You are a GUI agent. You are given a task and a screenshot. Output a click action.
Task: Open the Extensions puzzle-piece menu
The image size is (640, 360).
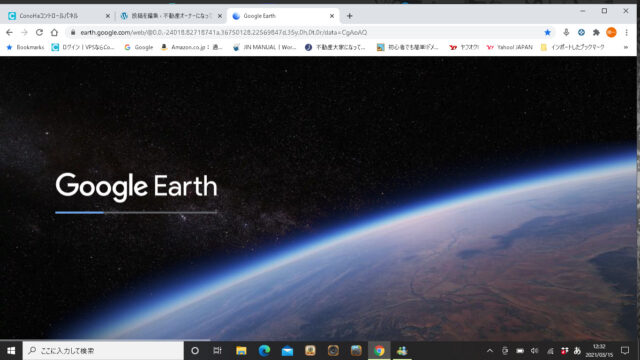[x=596, y=32]
